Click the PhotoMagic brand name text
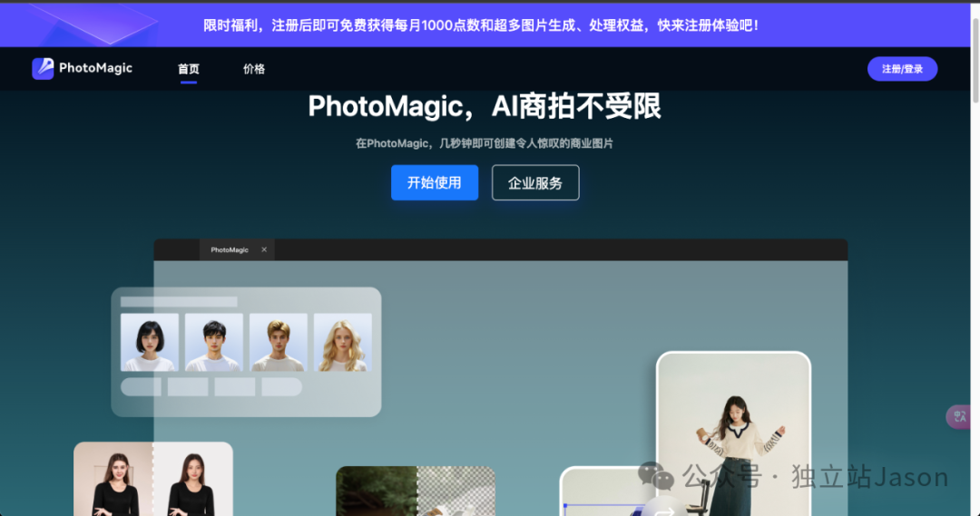The width and height of the screenshot is (980, 516). (x=95, y=68)
